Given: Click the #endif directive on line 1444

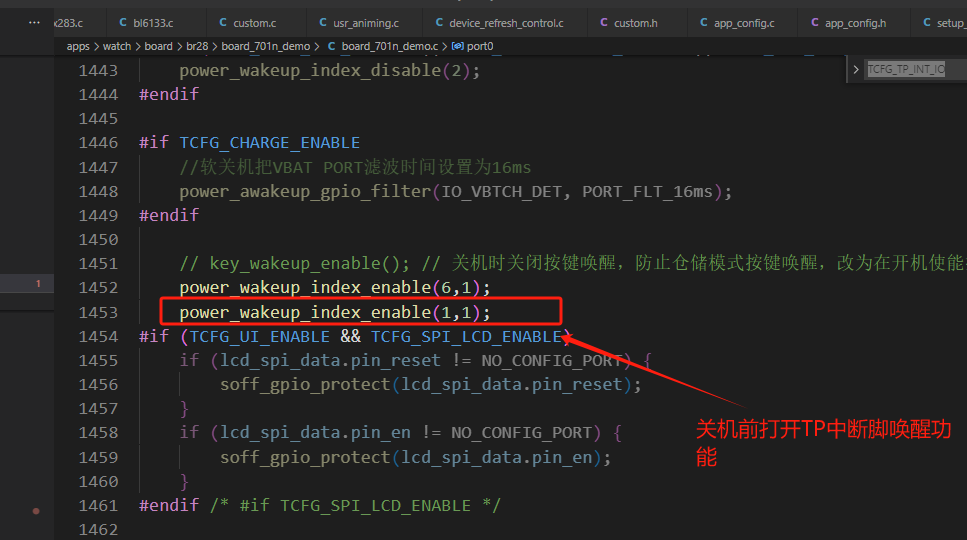Looking at the screenshot, I should pyautogui.click(x=169, y=94).
